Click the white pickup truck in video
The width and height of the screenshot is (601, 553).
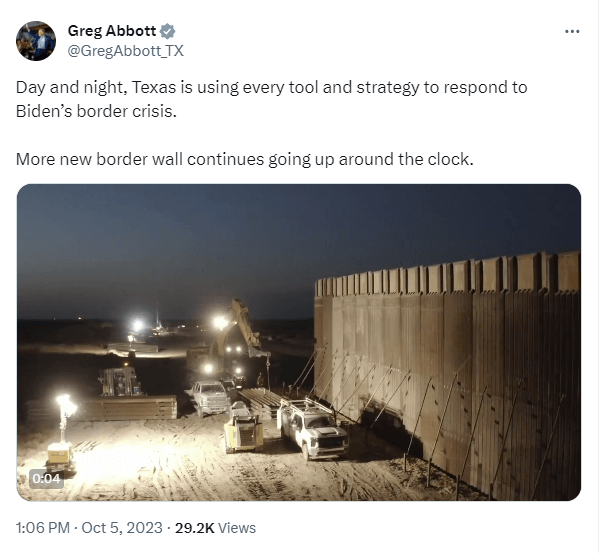coord(313,428)
